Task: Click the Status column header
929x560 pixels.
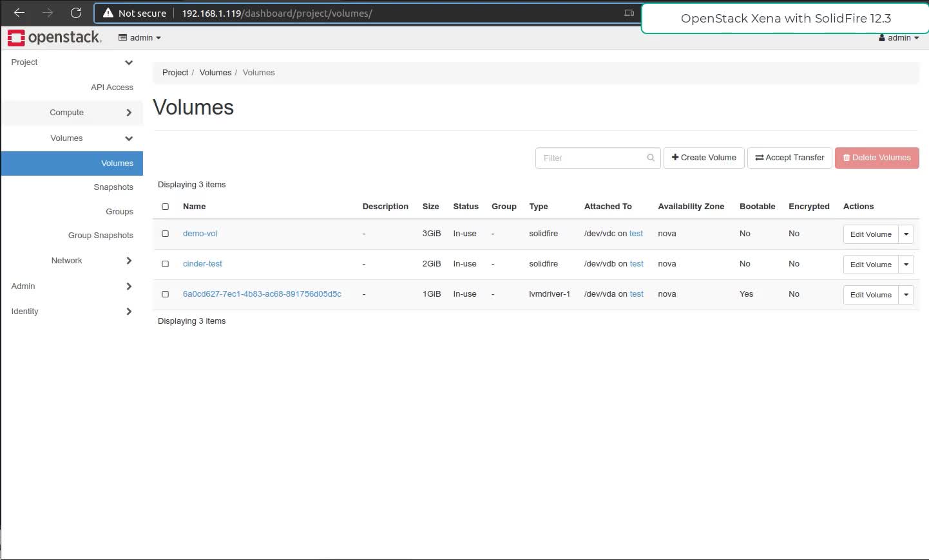Action: coord(466,207)
